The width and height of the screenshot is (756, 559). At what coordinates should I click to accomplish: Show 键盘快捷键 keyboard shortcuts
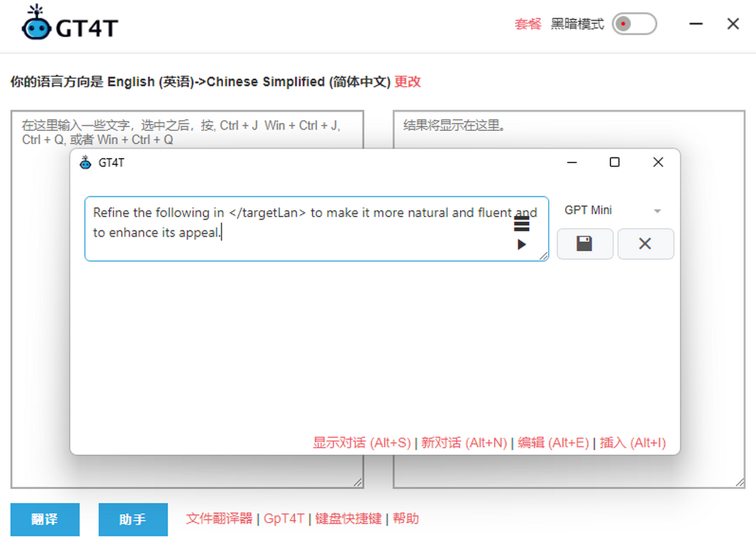click(x=348, y=519)
